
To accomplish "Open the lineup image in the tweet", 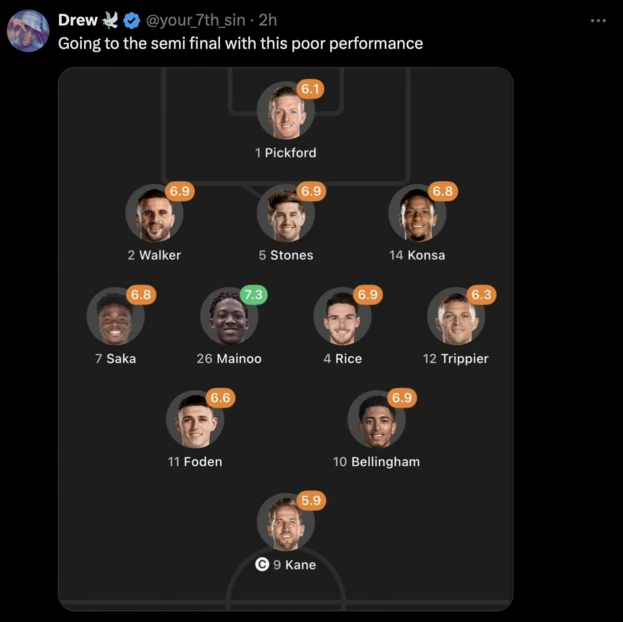I will coord(285,340).
